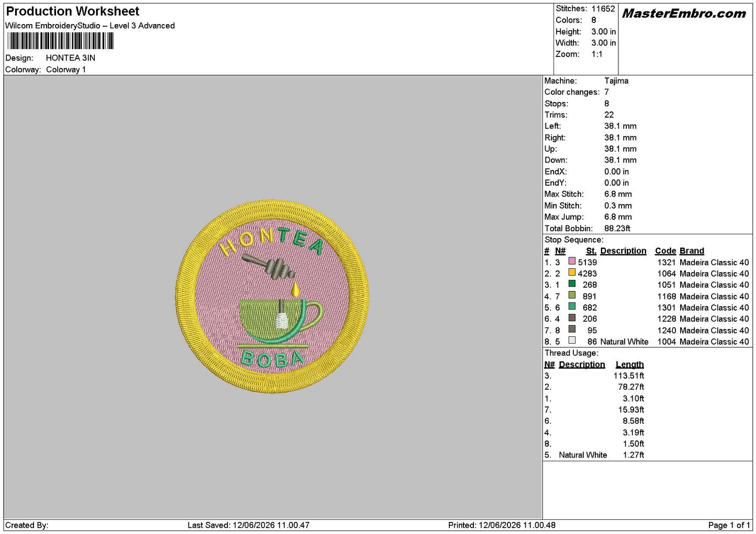756x534 pixels.
Task: Click the Color changes value 7
Action: tap(606, 92)
